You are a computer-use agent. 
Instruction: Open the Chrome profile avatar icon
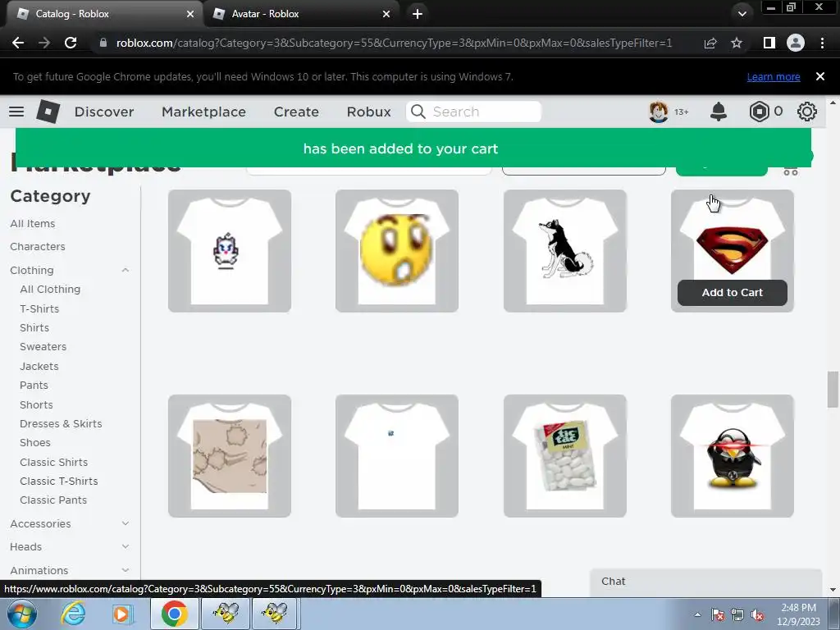[796, 43]
